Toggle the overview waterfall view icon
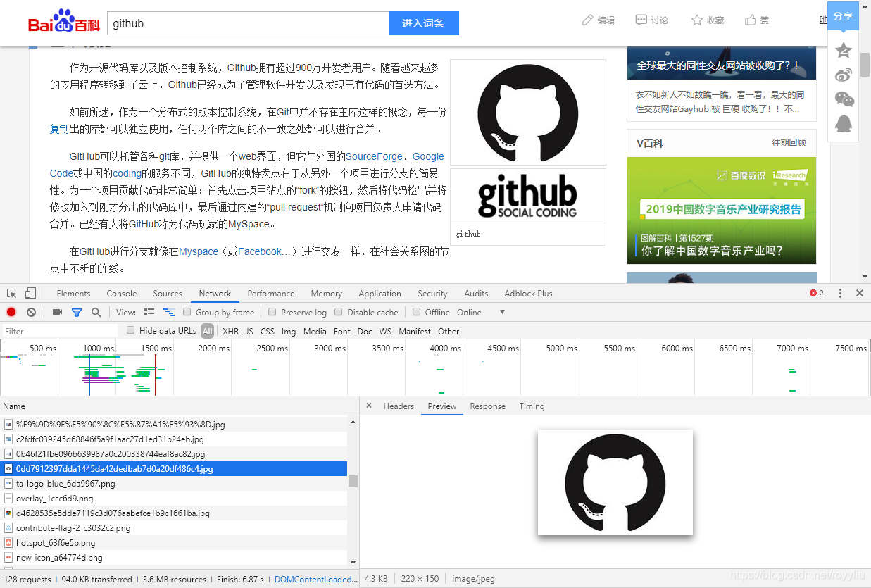871x588 pixels. click(169, 312)
